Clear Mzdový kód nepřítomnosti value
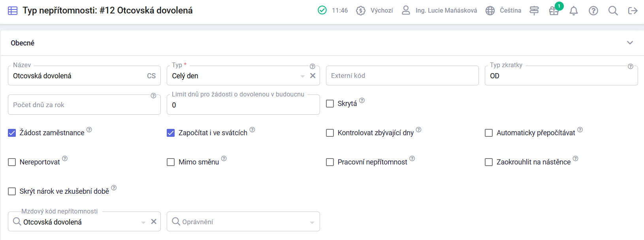The height and width of the screenshot is (240, 644). pos(154,222)
